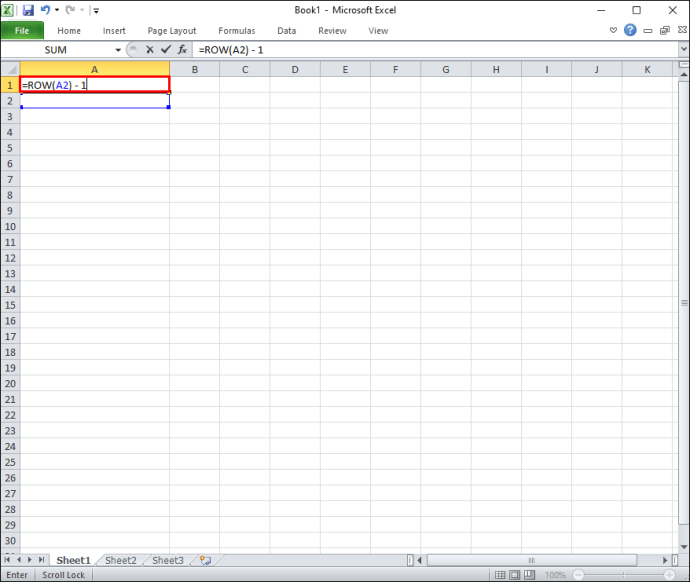
Task: Expand the Name Box dropdown
Action: pyautogui.click(x=118, y=50)
